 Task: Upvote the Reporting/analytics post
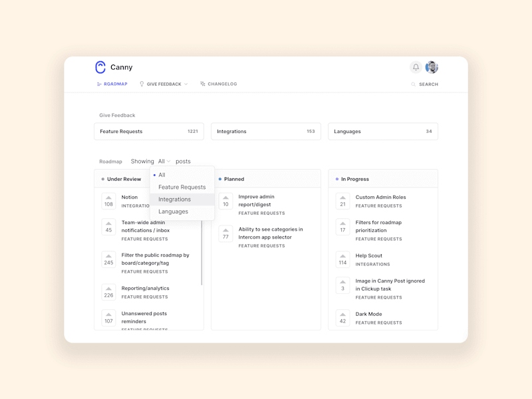(108, 292)
